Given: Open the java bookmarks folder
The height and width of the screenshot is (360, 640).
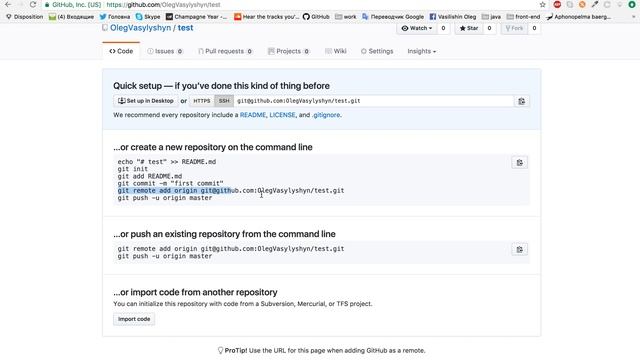Looking at the screenshot, I should pos(491,17).
